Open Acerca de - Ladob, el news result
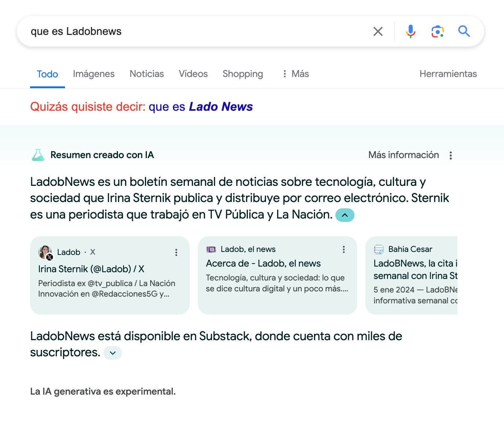Screen dimensions: 504x422 pyautogui.click(x=263, y=264)
